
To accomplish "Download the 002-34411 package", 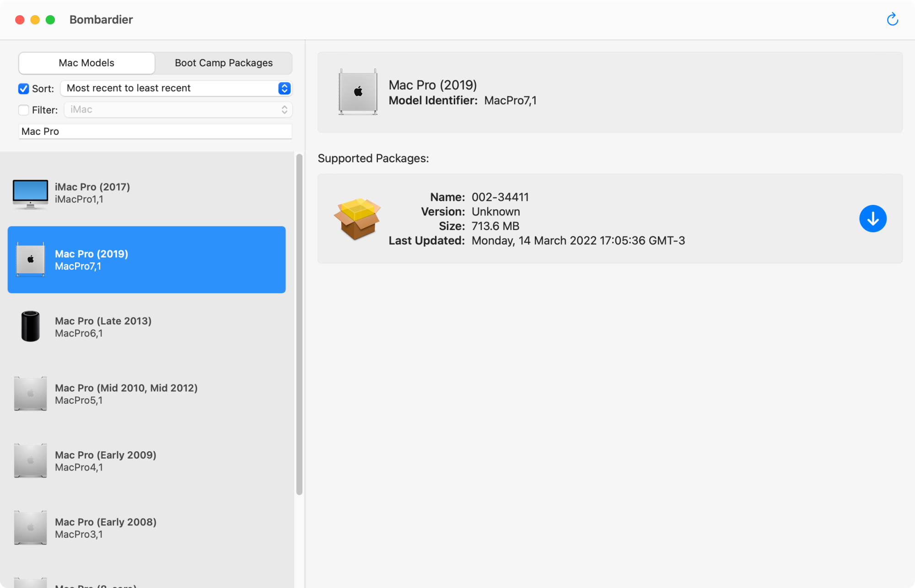I will (872, 219).
